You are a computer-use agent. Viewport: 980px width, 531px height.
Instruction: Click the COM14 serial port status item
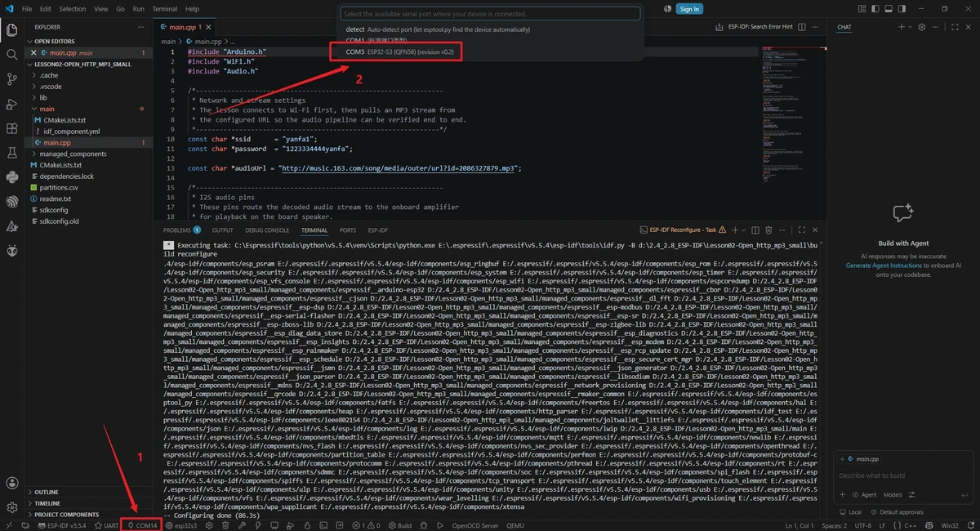tap(142, 525)
